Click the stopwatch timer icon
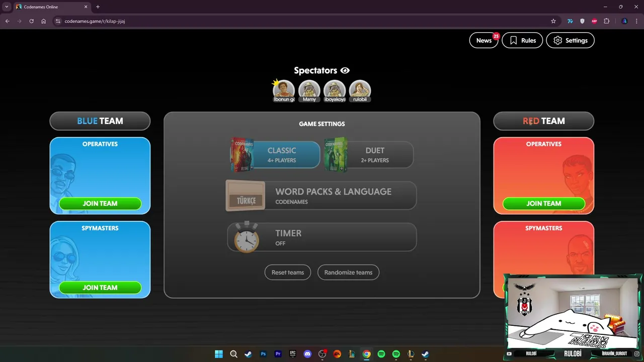This screenshot has width=644, height=362. pyautogui.click(x=247, y=237)
